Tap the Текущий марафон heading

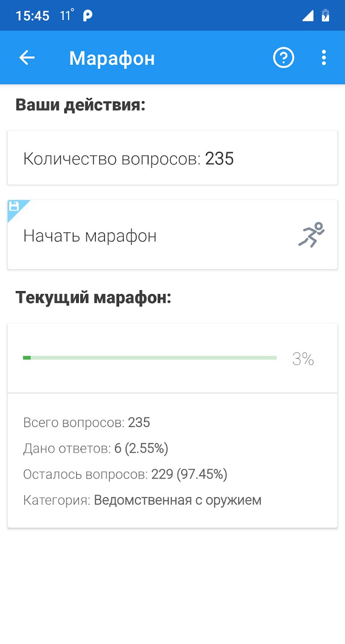coord(94,298)
